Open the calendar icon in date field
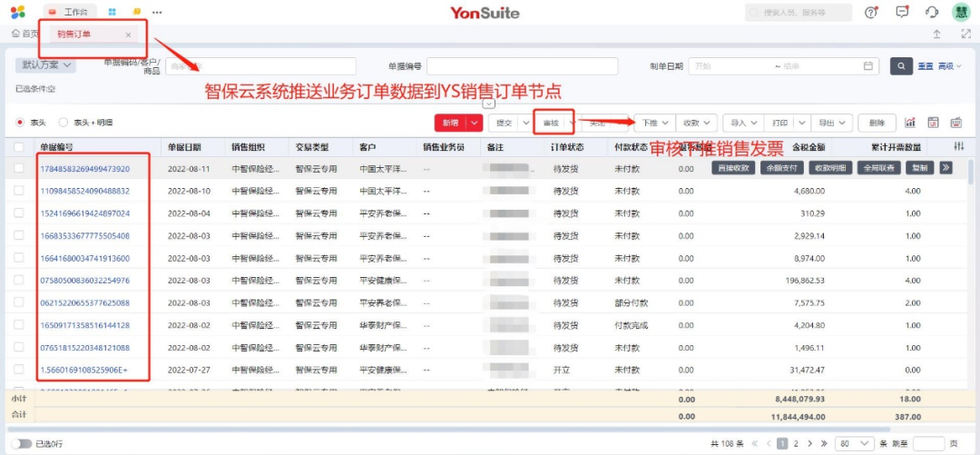 pos(867,65)
